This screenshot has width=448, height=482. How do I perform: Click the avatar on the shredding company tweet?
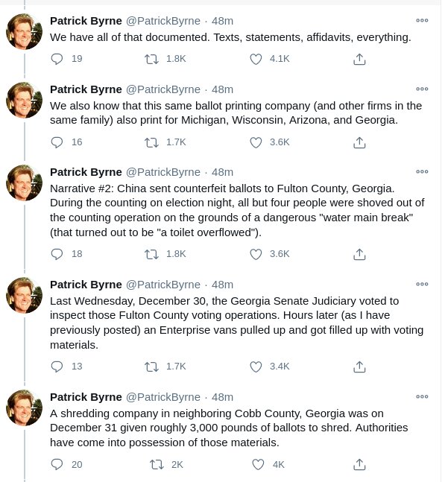pyautogui.click(x=25, y=408)
